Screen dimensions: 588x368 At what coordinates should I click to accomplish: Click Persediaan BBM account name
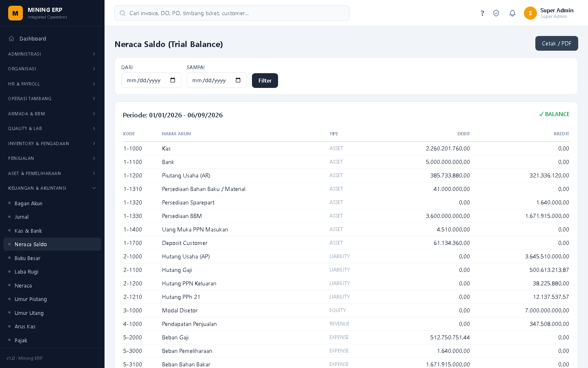pos(182,216)
